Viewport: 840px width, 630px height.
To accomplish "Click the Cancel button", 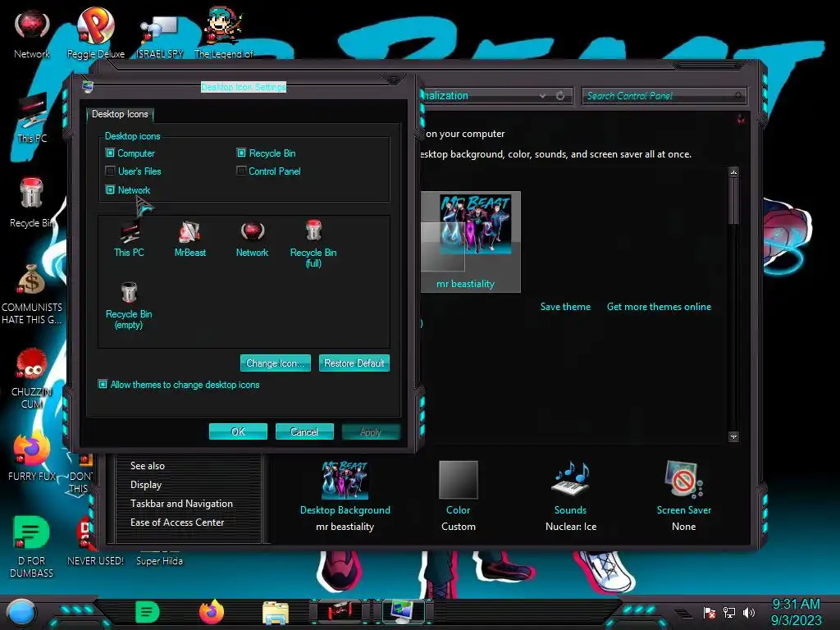I will 304,431.
